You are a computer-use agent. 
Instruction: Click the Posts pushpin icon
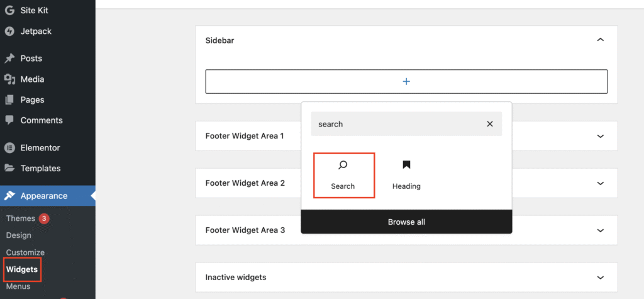click(9, 59)
